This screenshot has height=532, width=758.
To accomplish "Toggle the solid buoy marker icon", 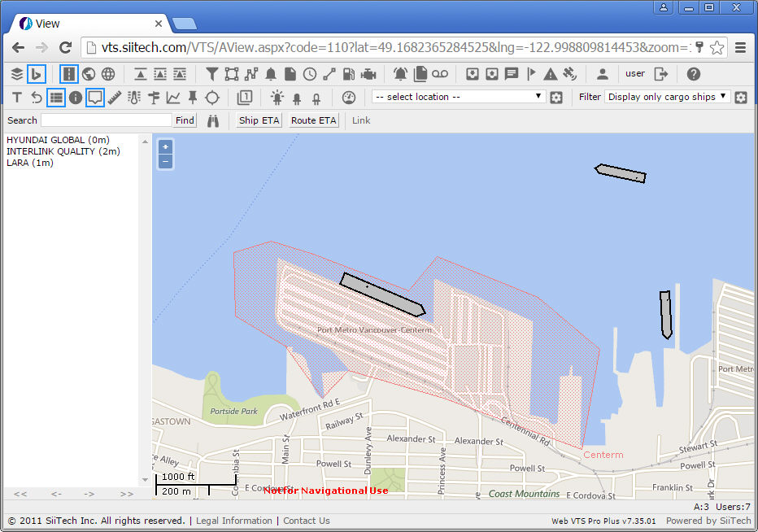I will click(x=297, y=98).
